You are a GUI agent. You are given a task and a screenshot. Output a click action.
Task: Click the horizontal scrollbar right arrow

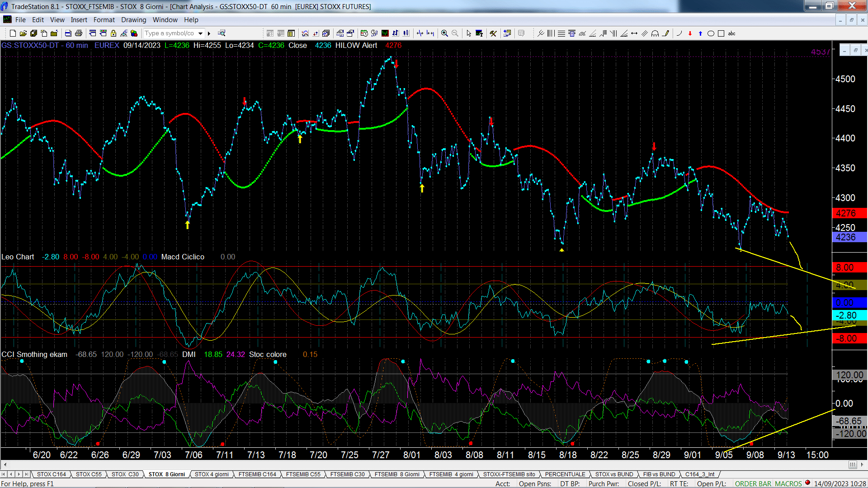tap(863, 465)
